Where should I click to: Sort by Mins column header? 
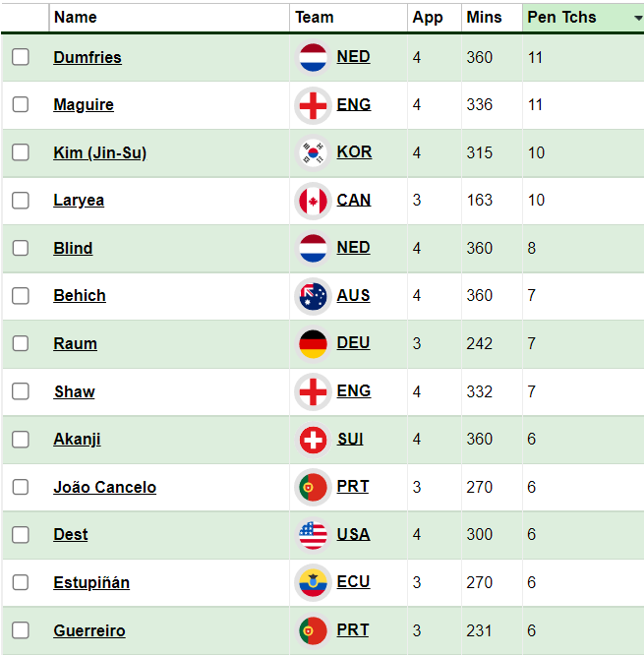pos(484,18)
